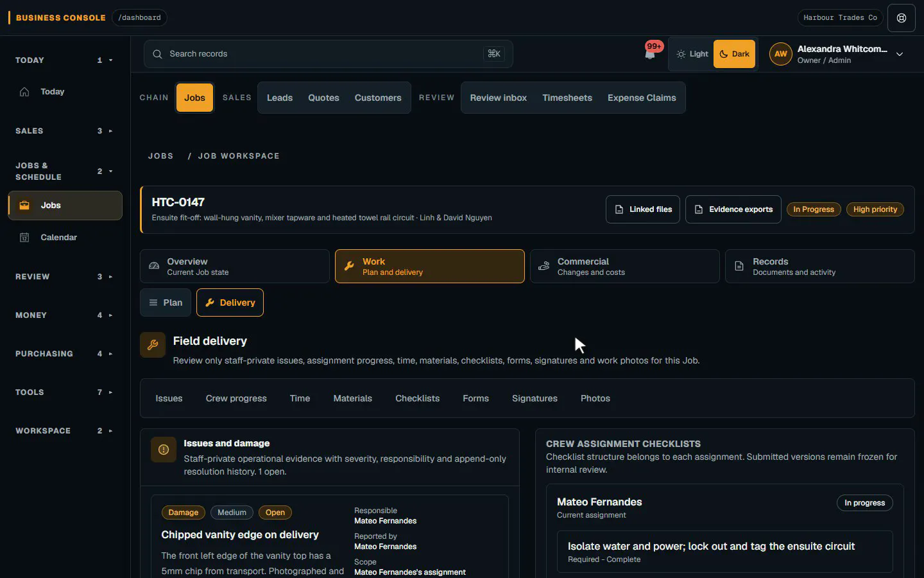Expand the Tools sidebar section
The image size is (924, 578).
[x=64, y=392]
